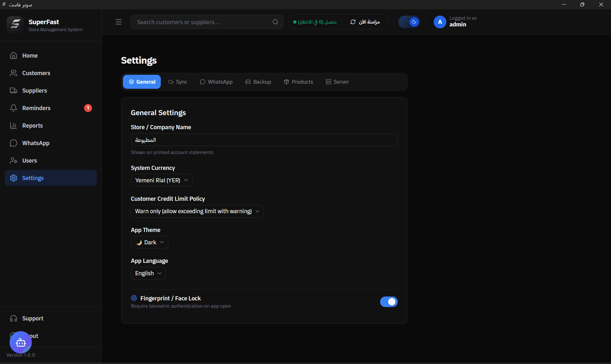This screenshot has height=364, width=611.
Task: Click the 'Shown on printed account statements' hint
Action: click(172, 152)
